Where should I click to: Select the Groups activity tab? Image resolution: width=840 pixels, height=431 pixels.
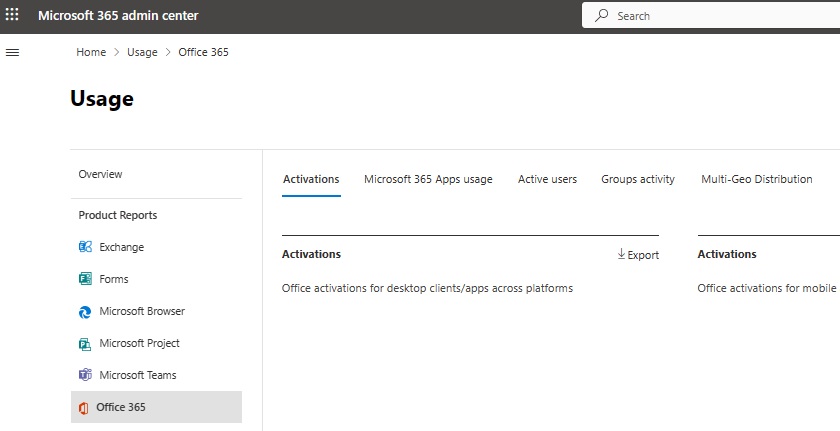tap(637, 179)
